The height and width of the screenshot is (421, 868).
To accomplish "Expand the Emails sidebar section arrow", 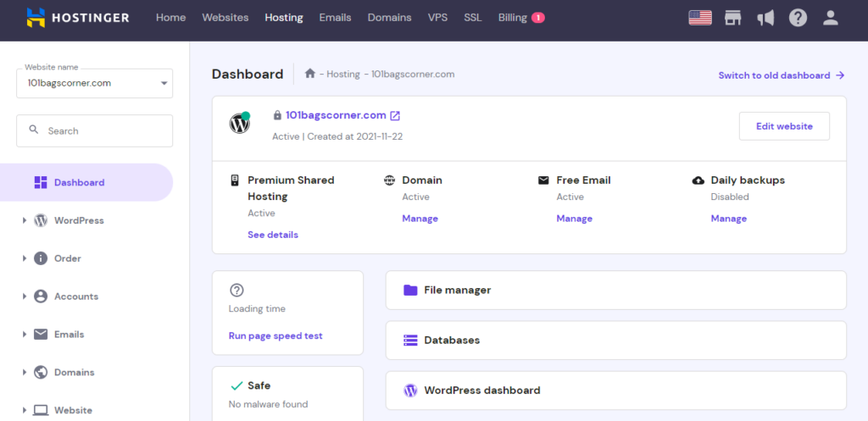I will pyautogui.click(x=25, y=334).
